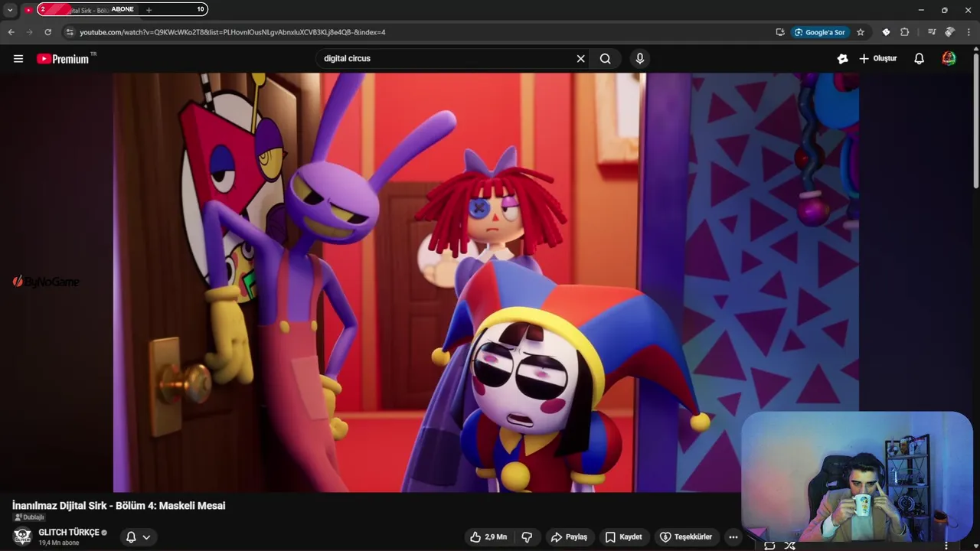View site information icon in address bar
Image resolution: width=980 pixels, height=551 pixels.
click(70, 32)
